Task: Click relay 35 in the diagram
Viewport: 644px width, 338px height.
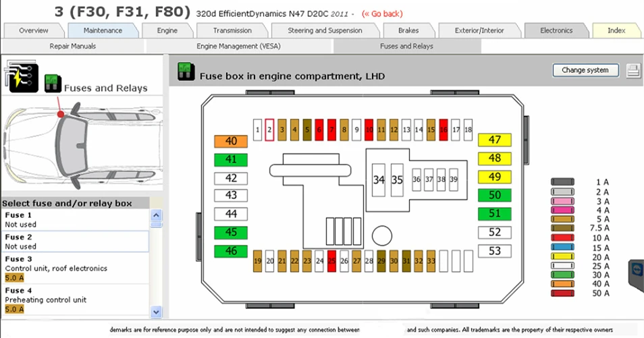Action: [397, 179]
